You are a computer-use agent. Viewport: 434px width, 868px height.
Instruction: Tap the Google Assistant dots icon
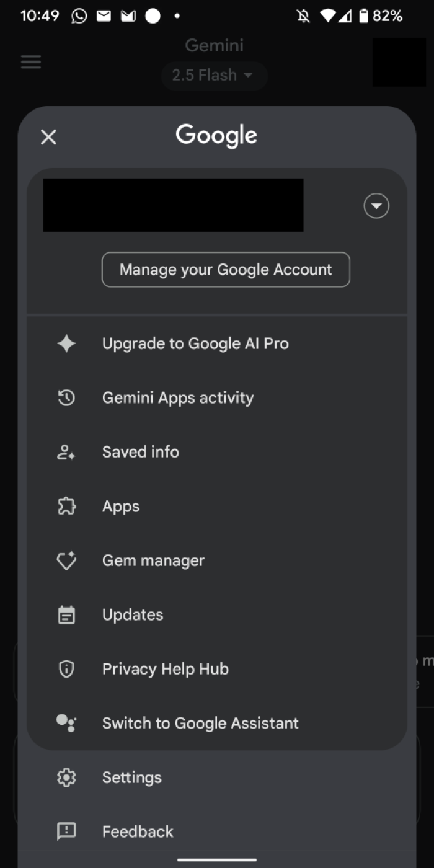point(66,723)
